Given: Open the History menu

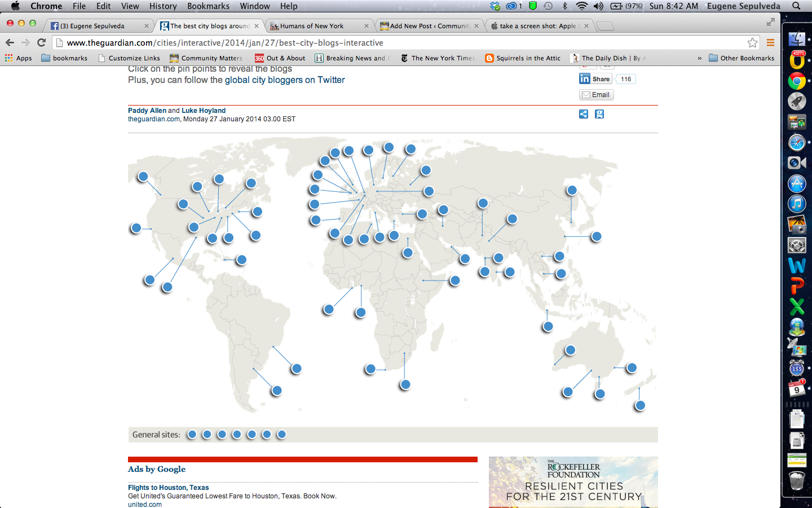Looking at the screenshot, I should coord(163,6).
